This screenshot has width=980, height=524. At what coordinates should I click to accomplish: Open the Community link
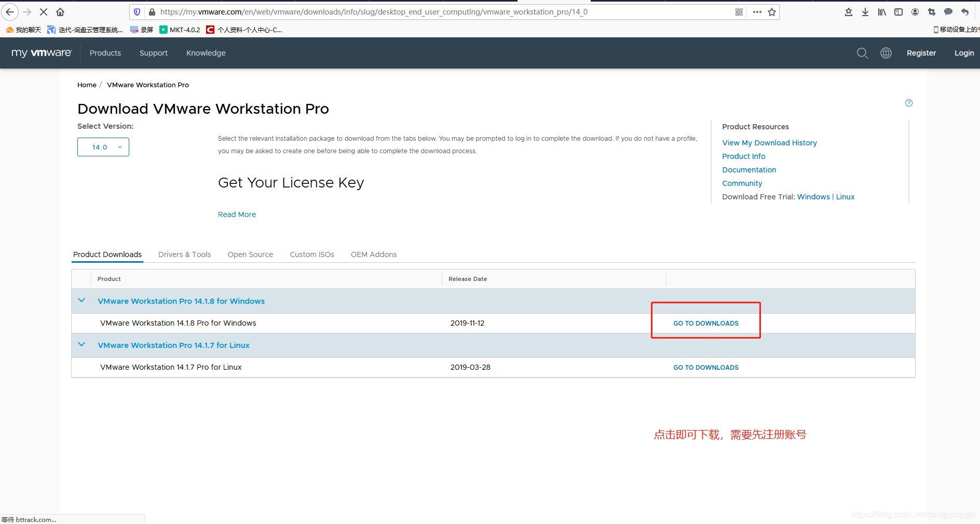tap(742, 183)
